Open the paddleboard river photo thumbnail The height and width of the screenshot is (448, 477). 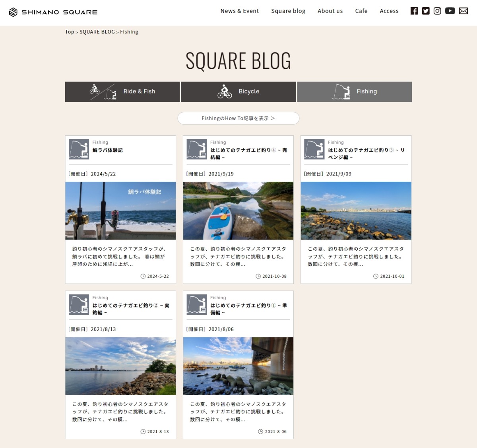pos(238,210)
